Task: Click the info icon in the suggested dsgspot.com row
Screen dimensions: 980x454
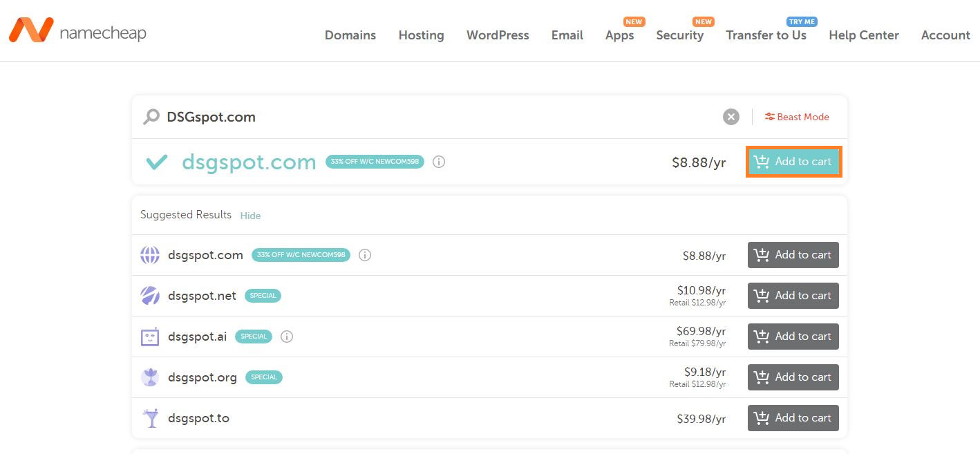Action: pyautogui.click(x=365, y=255)
